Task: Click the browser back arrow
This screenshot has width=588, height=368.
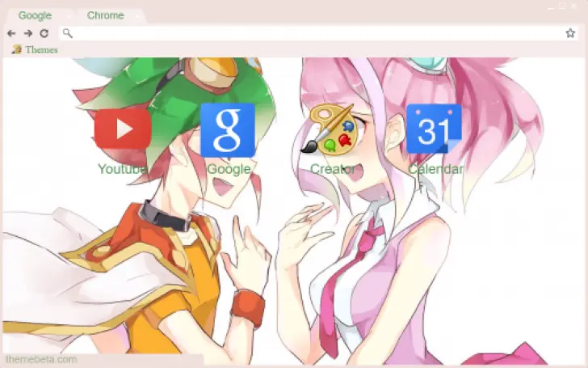Action: click(11, 33)
